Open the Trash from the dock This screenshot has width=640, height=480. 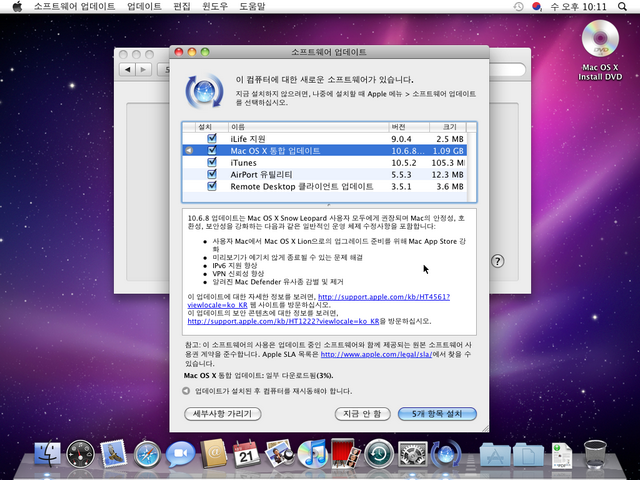coord(595,454)
